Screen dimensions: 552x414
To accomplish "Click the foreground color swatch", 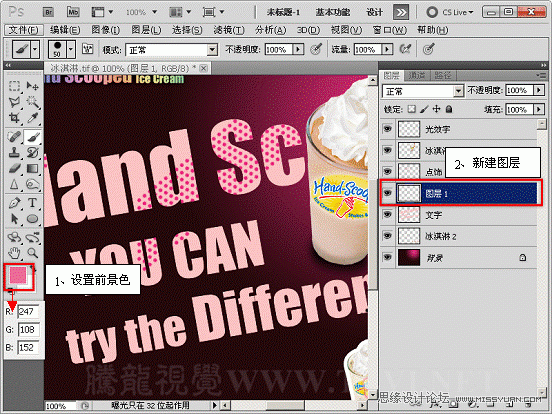I will 17,275.
